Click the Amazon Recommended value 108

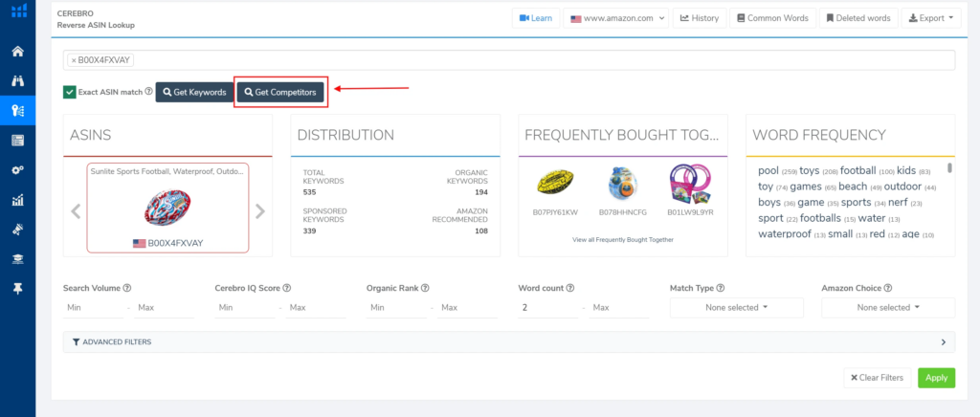pyautogui.click(x=480, y=230)
